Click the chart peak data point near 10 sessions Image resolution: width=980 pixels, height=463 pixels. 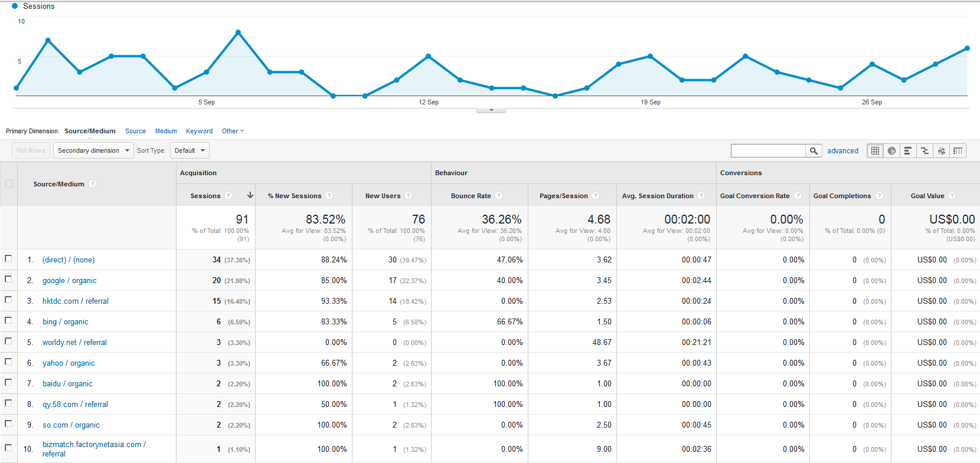(238, 32)
